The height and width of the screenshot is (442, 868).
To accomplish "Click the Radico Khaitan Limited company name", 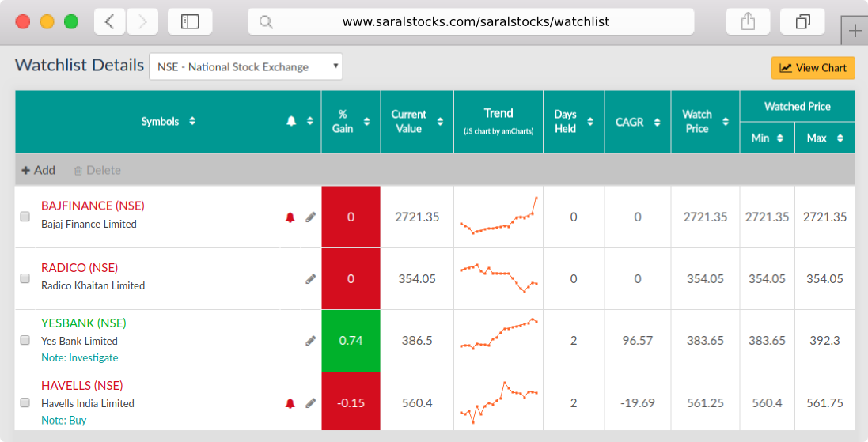I will click(93, 286).
